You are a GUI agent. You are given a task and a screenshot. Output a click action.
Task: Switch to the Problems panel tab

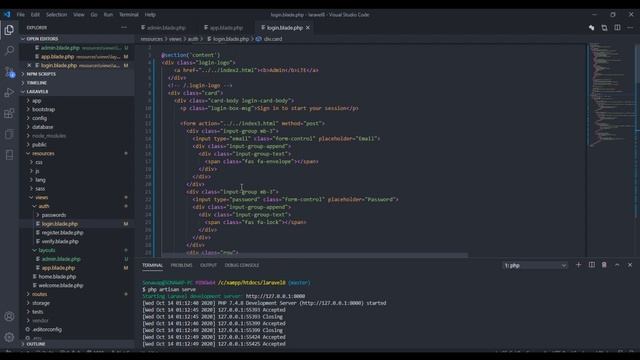coord(181,265)
